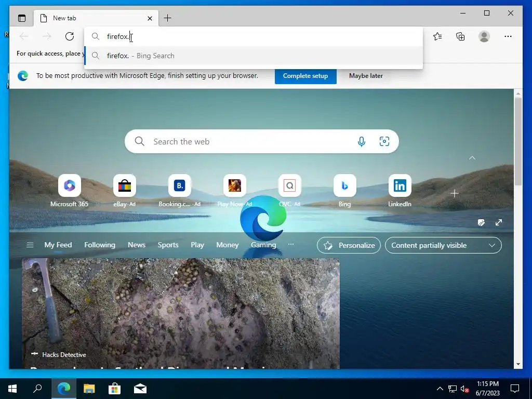Screen dimensions: 532x399
Task: Open the taskbar clock and date
Action: pos(488,389)
